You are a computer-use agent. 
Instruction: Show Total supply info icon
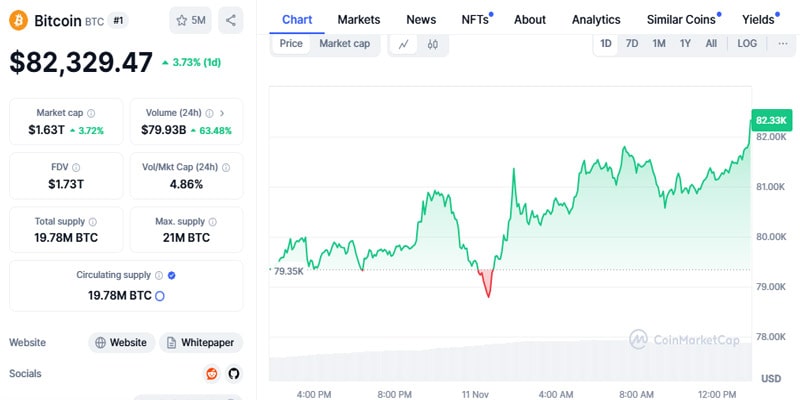point(93,222)
